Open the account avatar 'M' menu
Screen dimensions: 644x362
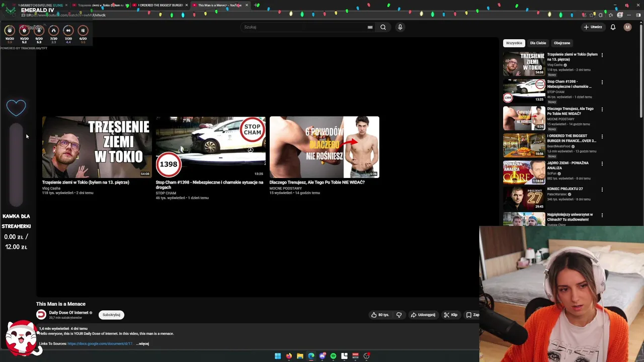627,27
